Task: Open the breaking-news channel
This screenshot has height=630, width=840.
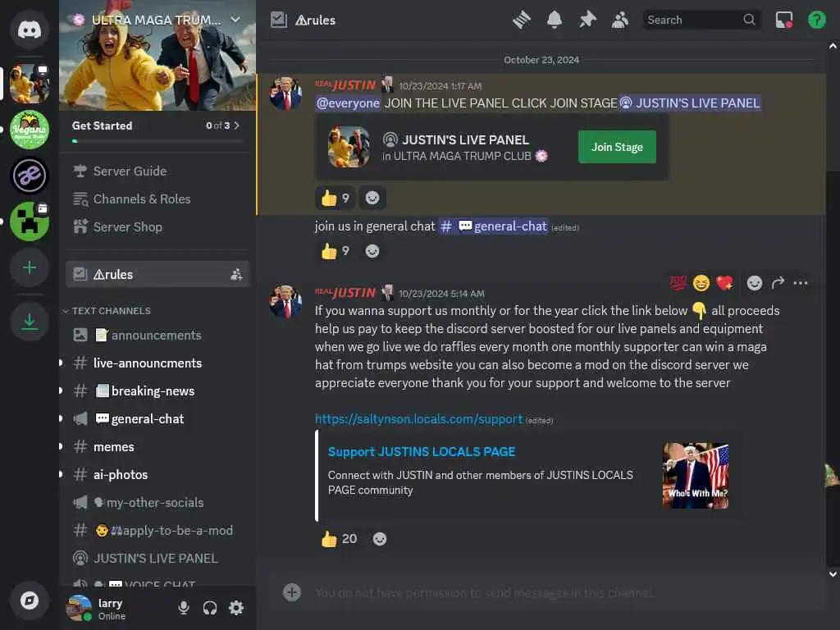Action: [157, 390]
